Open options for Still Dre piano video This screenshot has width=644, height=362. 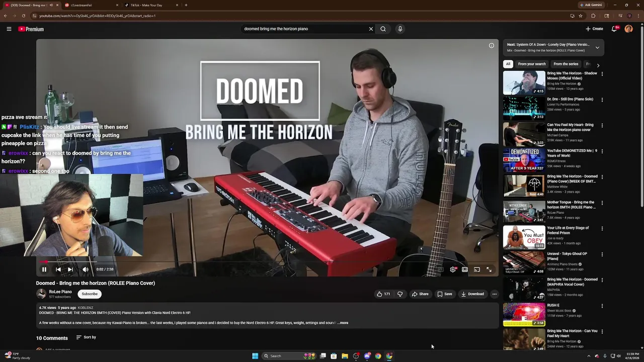[x=602, y=100]
